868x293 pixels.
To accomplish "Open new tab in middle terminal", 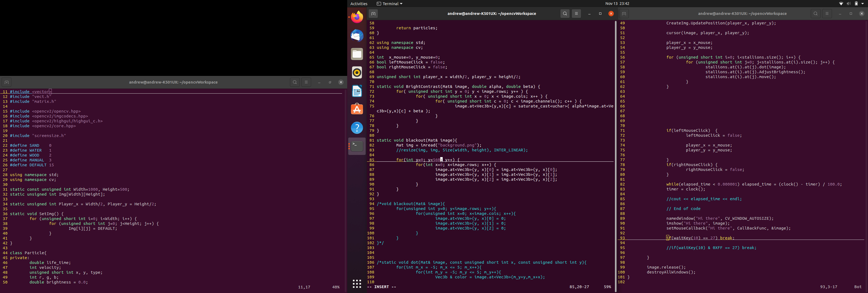I will [373, 14].
